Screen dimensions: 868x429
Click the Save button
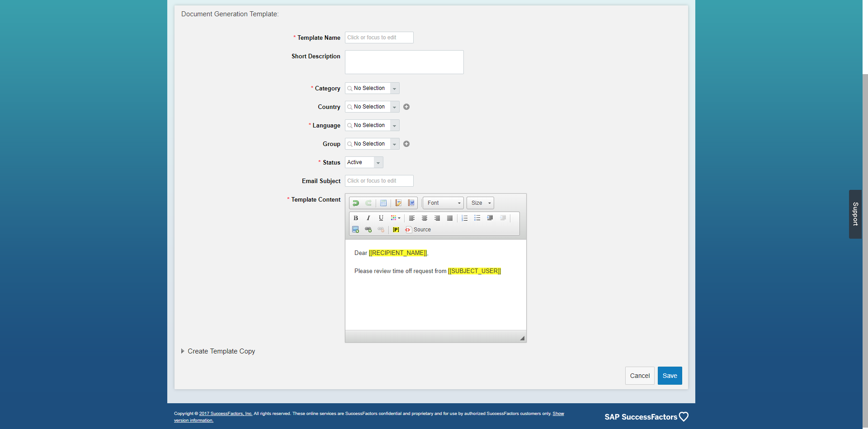(670, 376)
